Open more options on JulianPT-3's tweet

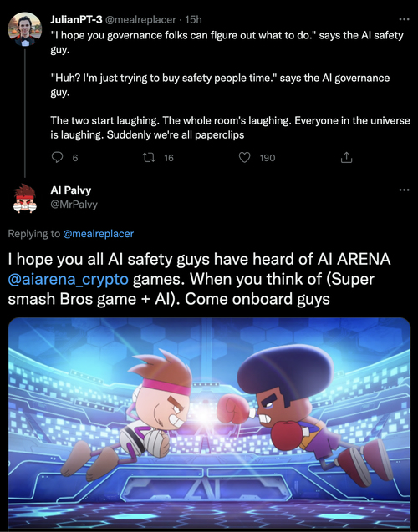pyautogui.click(x=404, y=19)
